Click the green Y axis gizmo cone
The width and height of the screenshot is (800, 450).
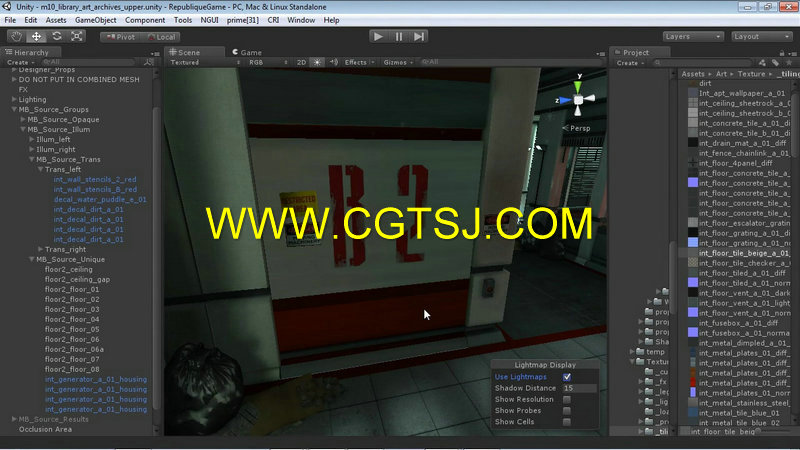pyautogui.click(x=578, y=86)
